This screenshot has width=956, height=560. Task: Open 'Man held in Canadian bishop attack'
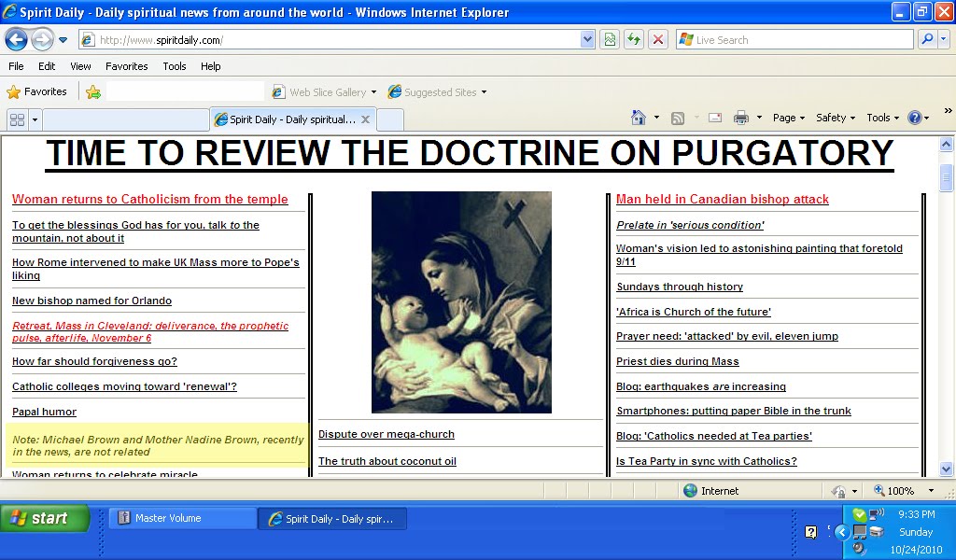pos(723,199)
